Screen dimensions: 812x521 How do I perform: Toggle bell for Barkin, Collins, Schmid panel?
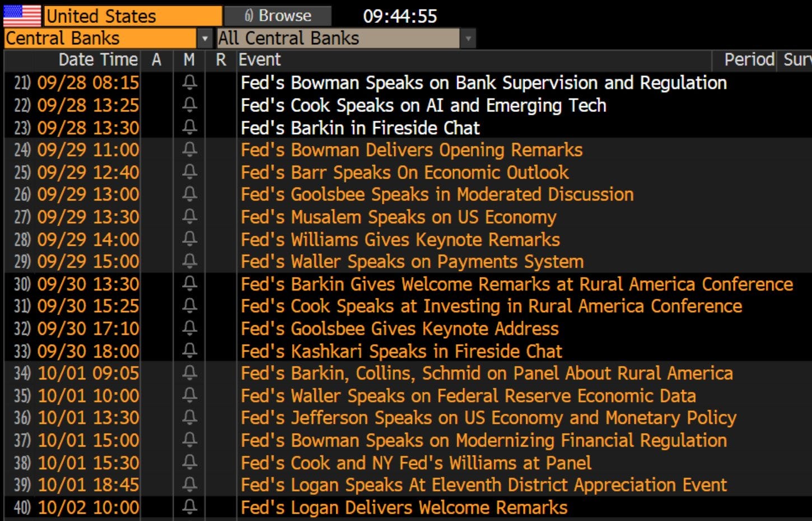189,373
